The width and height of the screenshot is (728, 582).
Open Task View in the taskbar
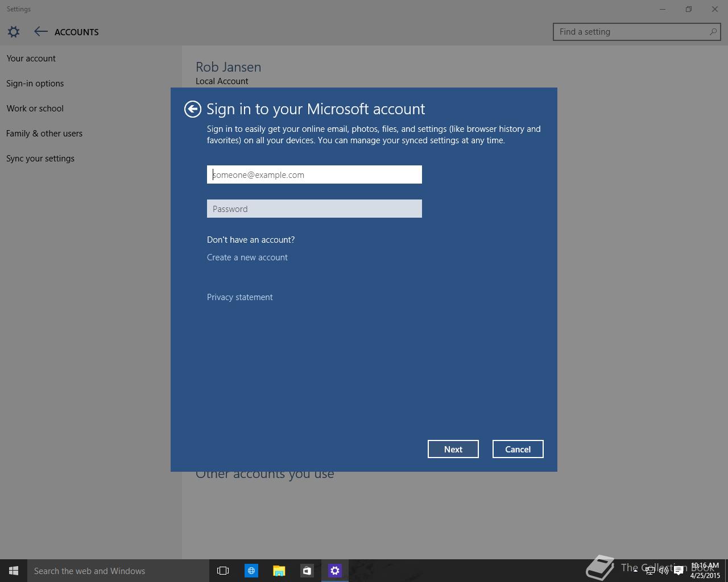(x=223, y=571)
